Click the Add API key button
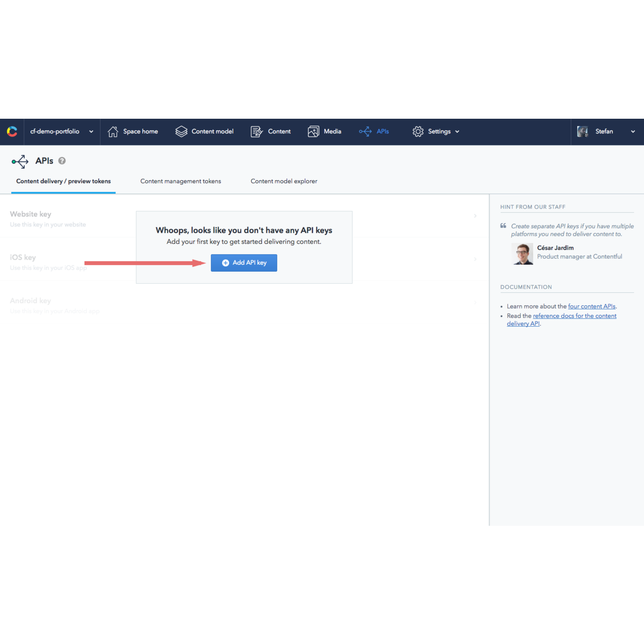The image size is (644, 644). [x=244, y=263]
